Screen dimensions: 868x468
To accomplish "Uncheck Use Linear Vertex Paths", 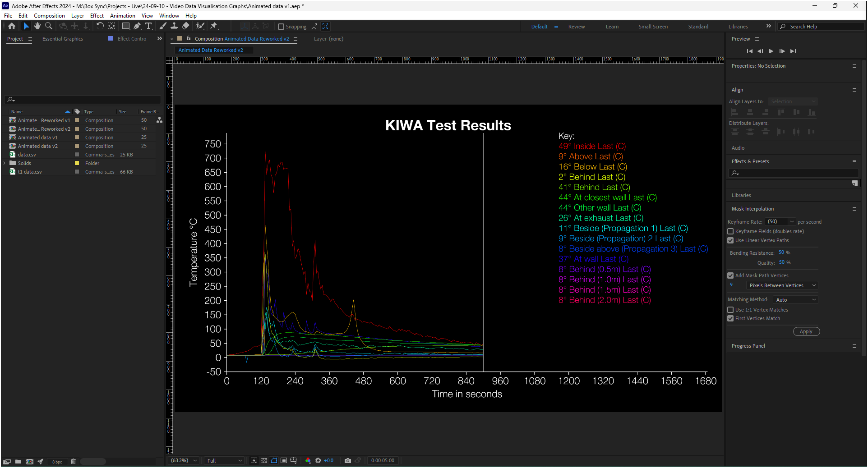I will pos(730,240).
